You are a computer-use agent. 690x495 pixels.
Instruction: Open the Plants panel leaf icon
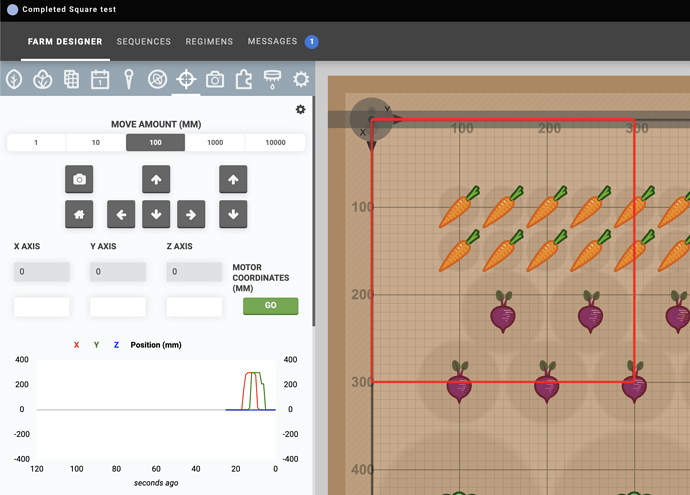tap(14, 80)
